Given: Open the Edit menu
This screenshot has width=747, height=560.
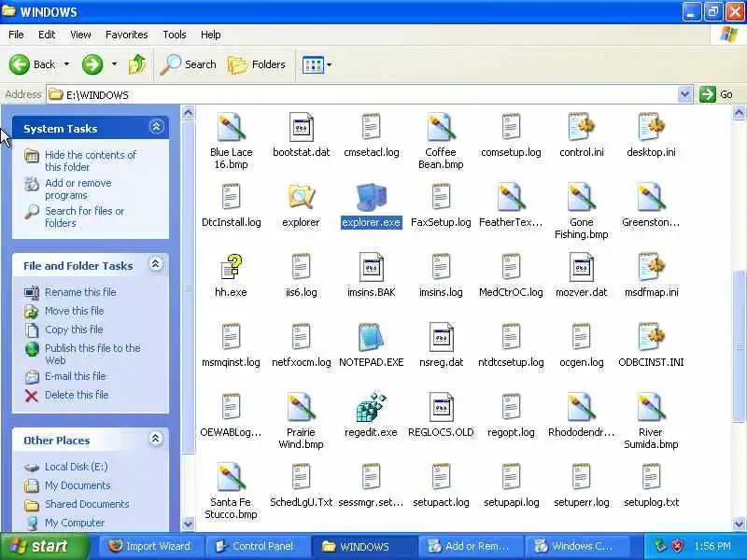Looking at the screenshot, I should pos(47,35).
